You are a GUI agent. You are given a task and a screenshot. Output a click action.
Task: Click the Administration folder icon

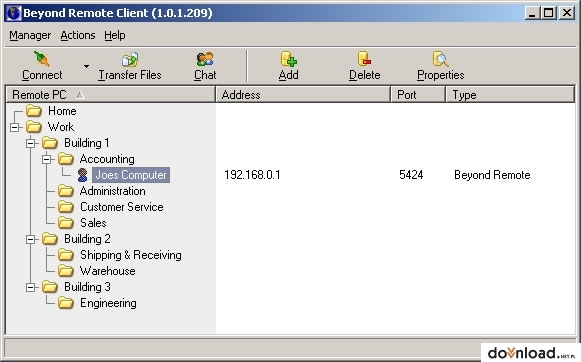pos(66,191)
